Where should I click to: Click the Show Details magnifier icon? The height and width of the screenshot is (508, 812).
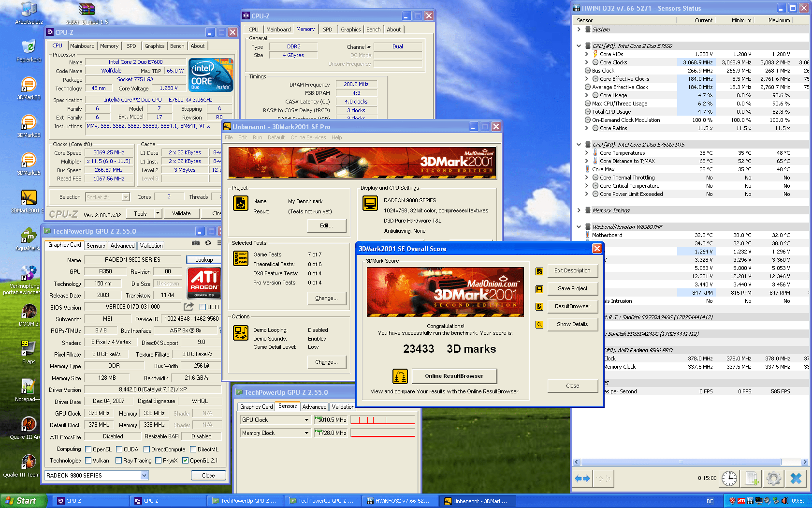(x=539, y=324)
